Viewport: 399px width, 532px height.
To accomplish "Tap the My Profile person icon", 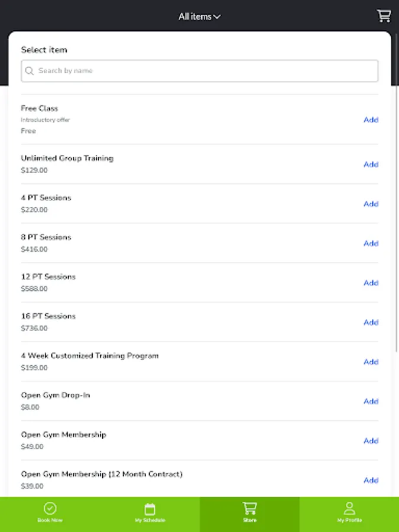I will (x=349, y=508).
